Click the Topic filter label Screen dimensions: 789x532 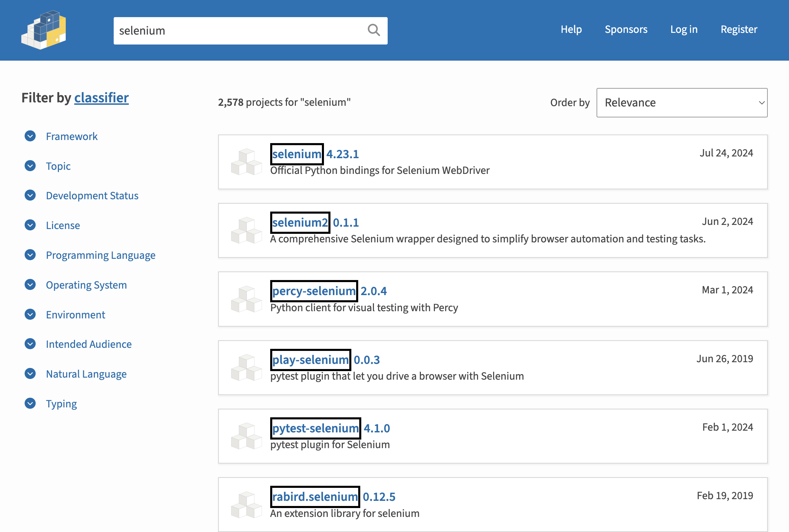(59, 166)
